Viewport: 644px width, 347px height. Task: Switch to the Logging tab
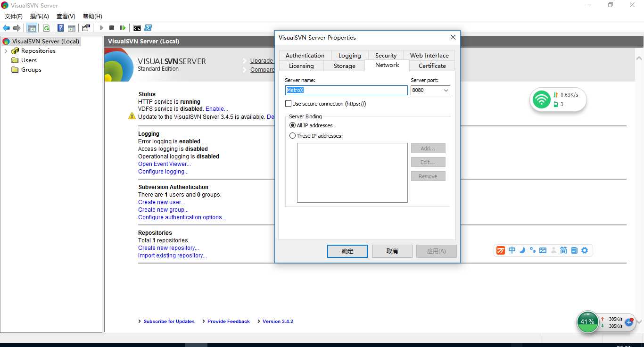[350, 55]
